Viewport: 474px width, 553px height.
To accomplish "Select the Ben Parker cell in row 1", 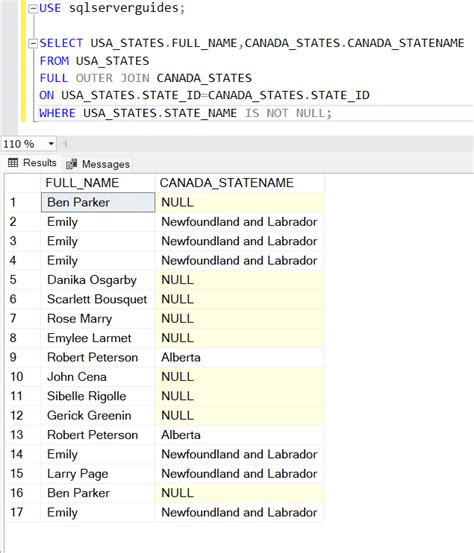I will point(98,202).
